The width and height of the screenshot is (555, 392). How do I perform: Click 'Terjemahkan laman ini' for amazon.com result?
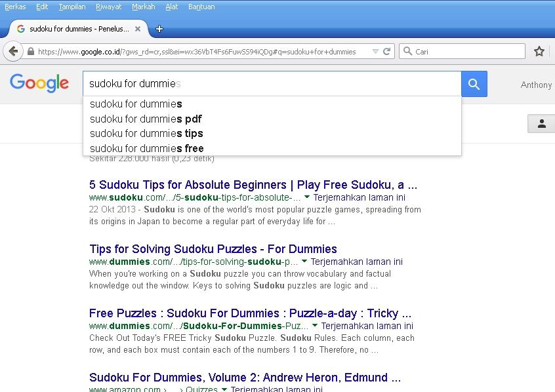tap(276, 389)
